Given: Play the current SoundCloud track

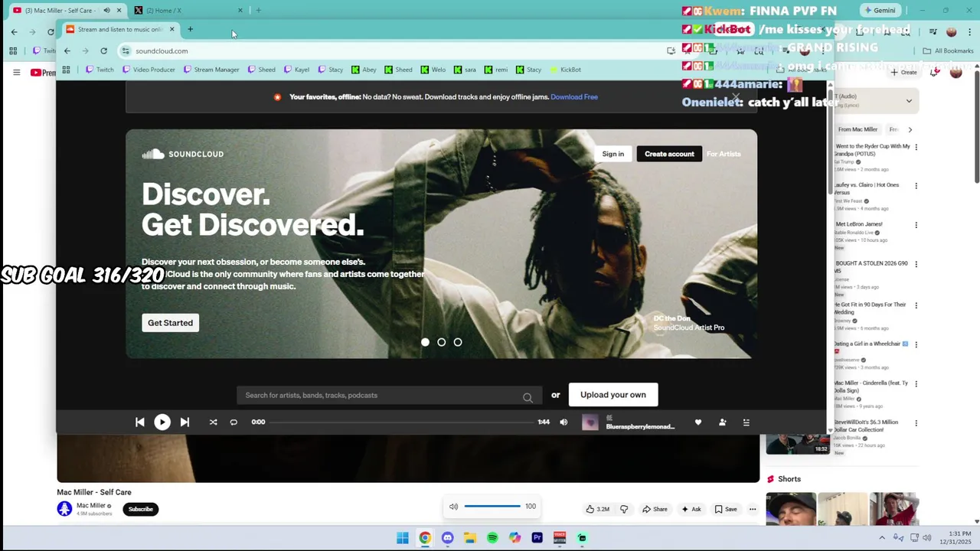Looking at the screenshot, I should (x=162, y=422).
